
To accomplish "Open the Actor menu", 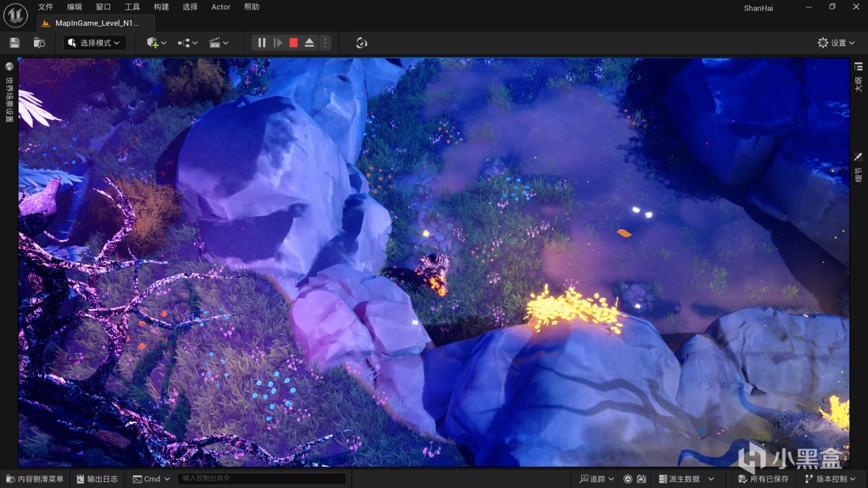I will 221,7.
